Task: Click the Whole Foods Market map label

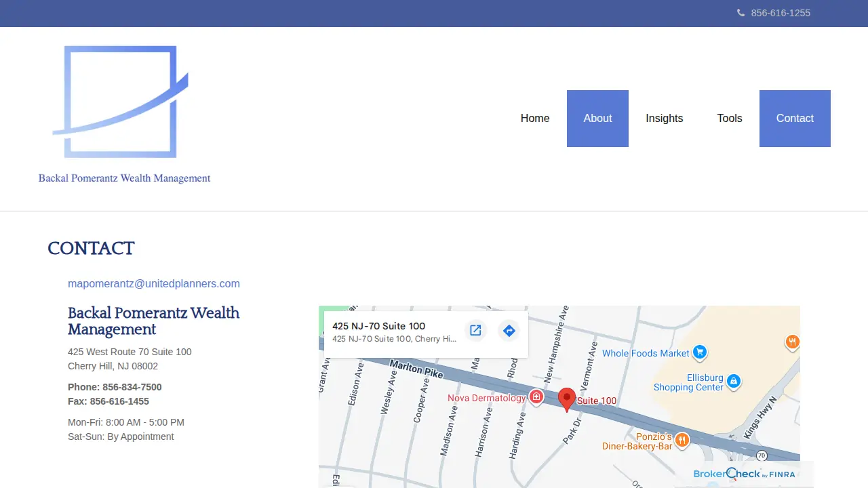Action: click(646, 353)
